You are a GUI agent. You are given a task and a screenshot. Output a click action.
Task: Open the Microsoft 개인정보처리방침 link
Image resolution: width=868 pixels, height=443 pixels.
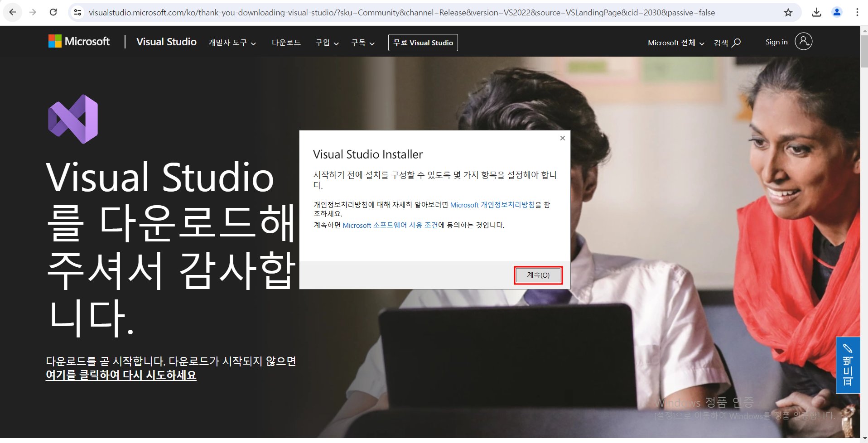pyautogui.click(x=492, y=205)
